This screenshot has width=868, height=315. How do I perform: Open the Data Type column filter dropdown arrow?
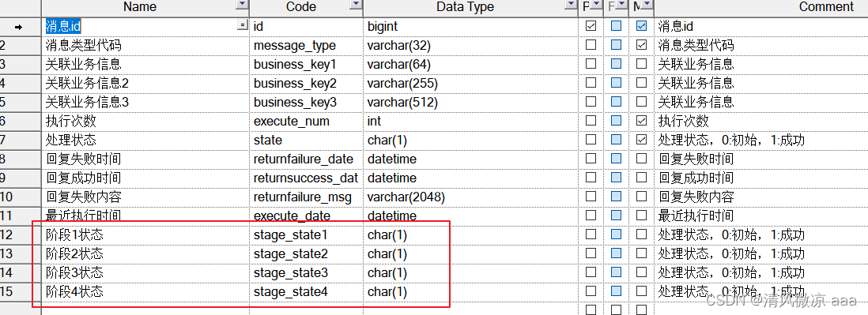(570, 5)
